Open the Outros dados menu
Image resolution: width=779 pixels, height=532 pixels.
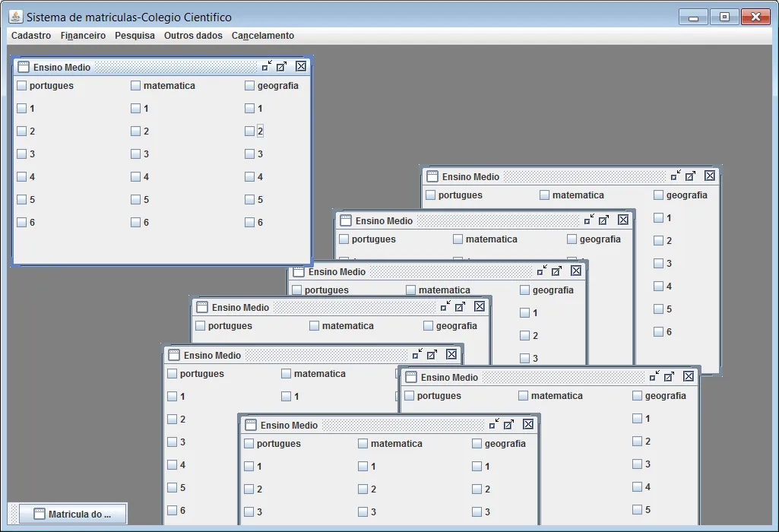193,35
